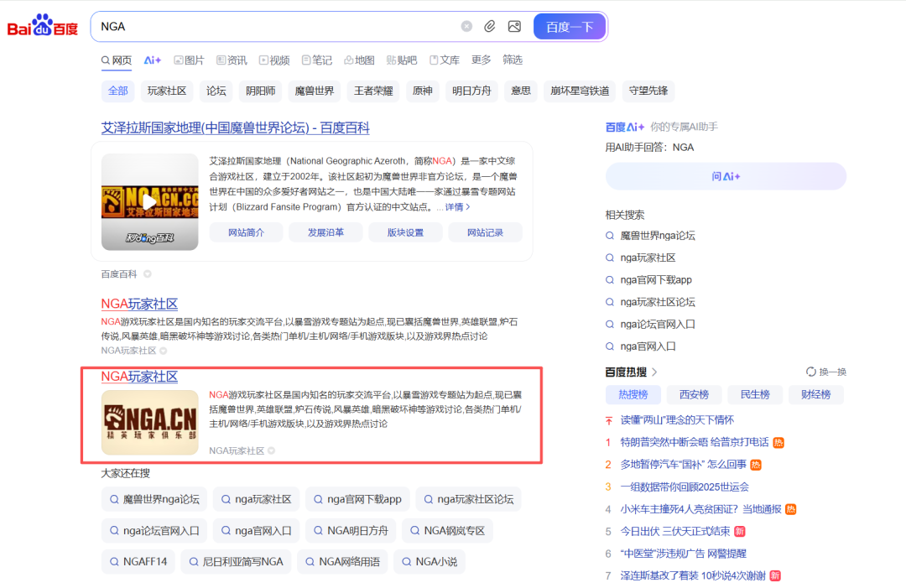Select the 阴阳师 filter chip

[261, 91]
